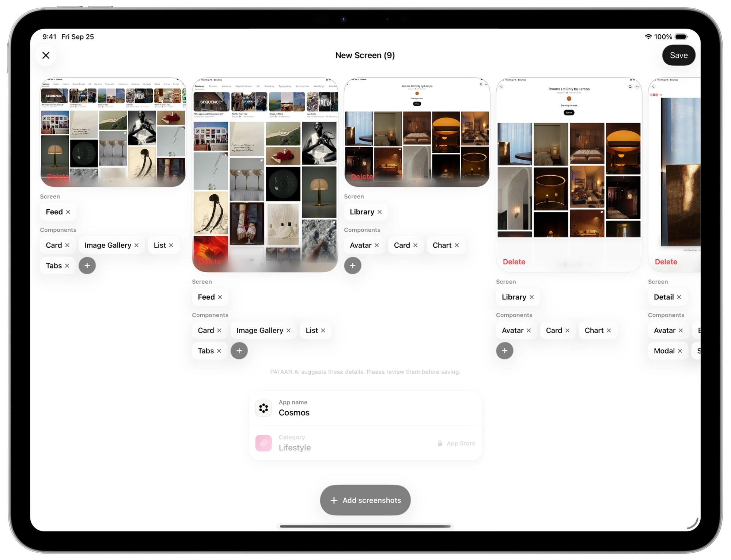Remove the Tabs tag under the first screenshot
731x560 pixels.
tap(67, 266)
